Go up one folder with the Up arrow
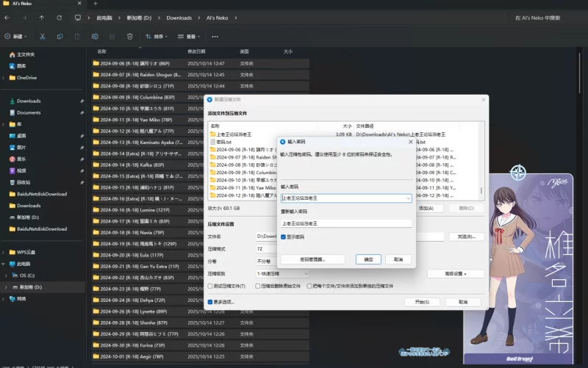 pos(41,17)
